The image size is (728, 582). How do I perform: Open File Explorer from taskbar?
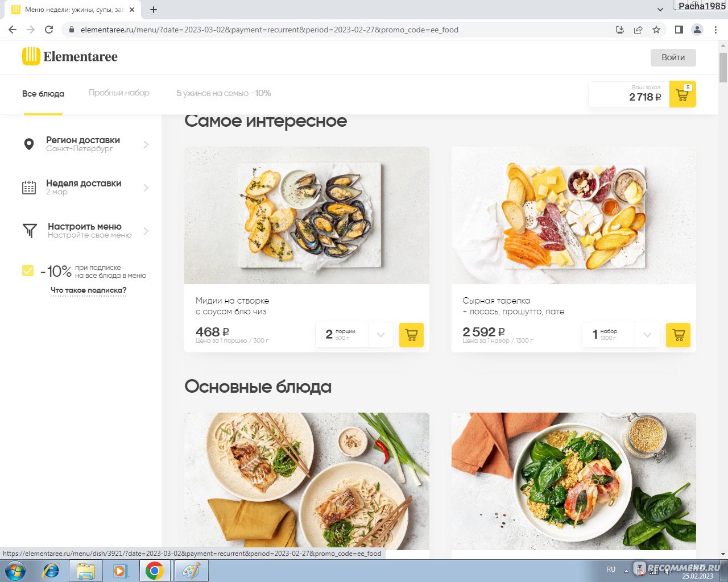pos(85,571)
